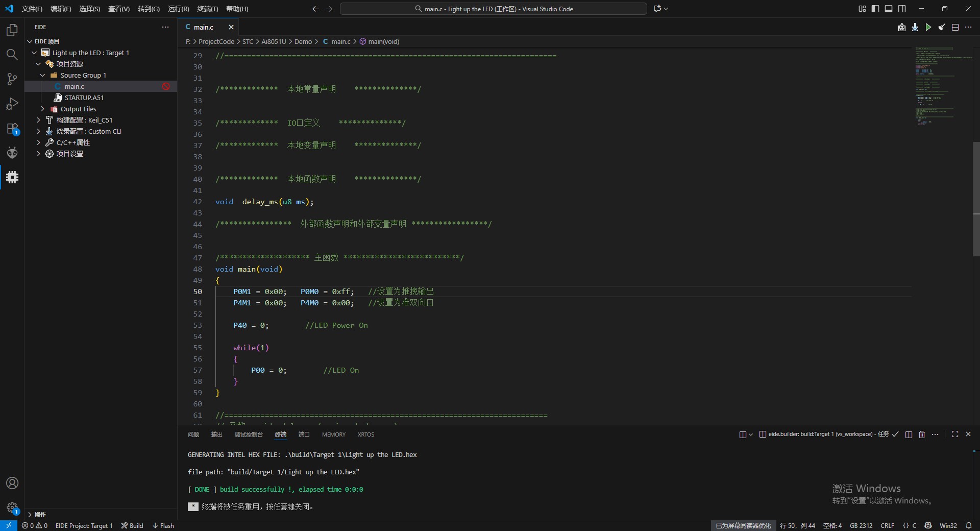This screenshot has width=980, height=531.
Task: Open the Explorer view in activity bar
Action: coord(12,30)
